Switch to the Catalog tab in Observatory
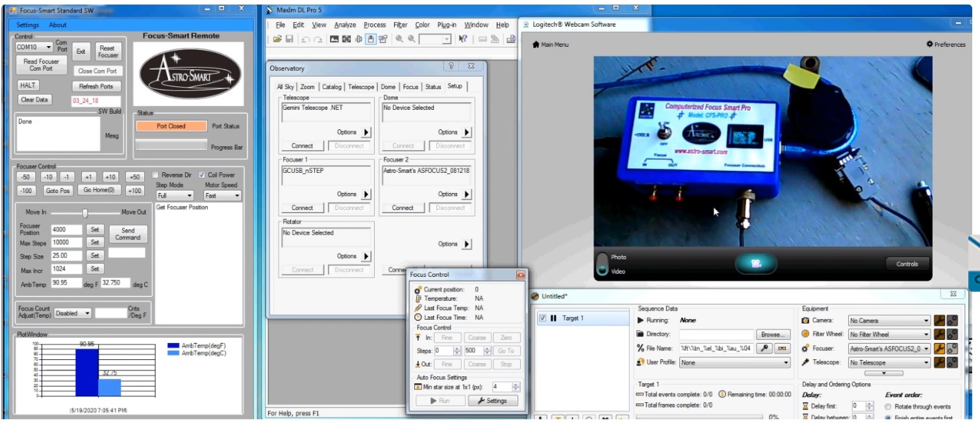 331,87
